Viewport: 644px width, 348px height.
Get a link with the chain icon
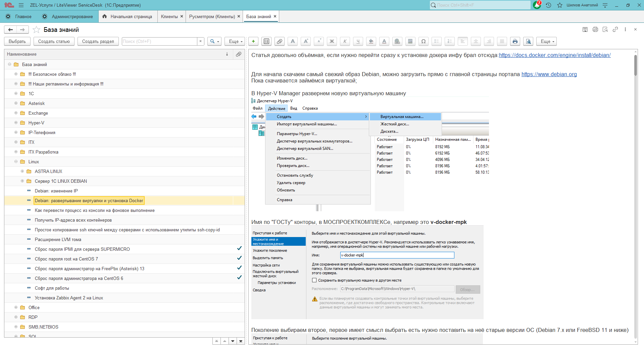click(x=615, y=30)
